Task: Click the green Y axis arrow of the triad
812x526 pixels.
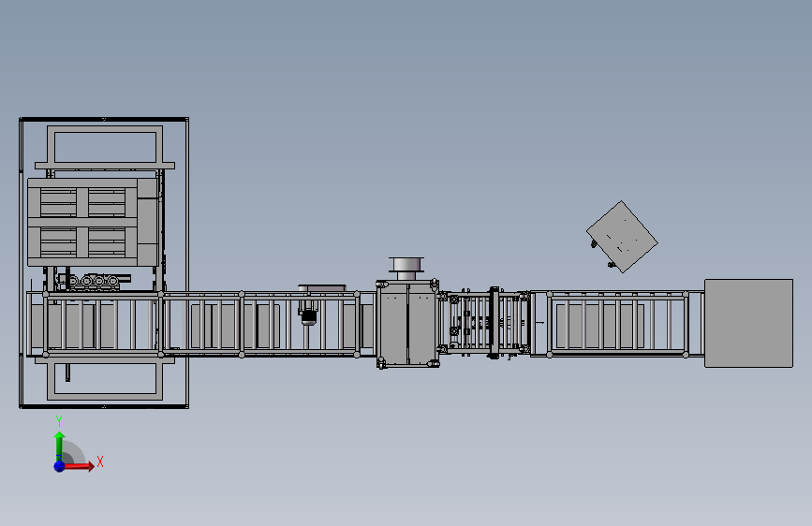Action: (x=60, y=446)
